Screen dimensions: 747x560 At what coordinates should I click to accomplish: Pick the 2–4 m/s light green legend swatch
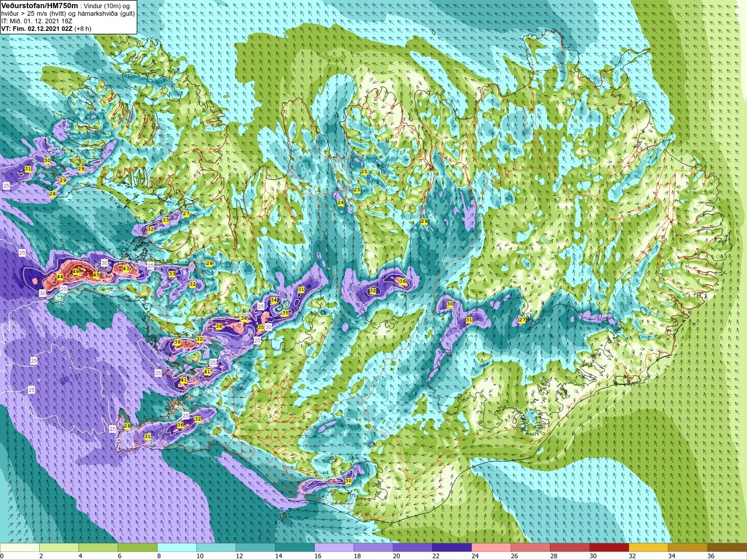(59, 548)
